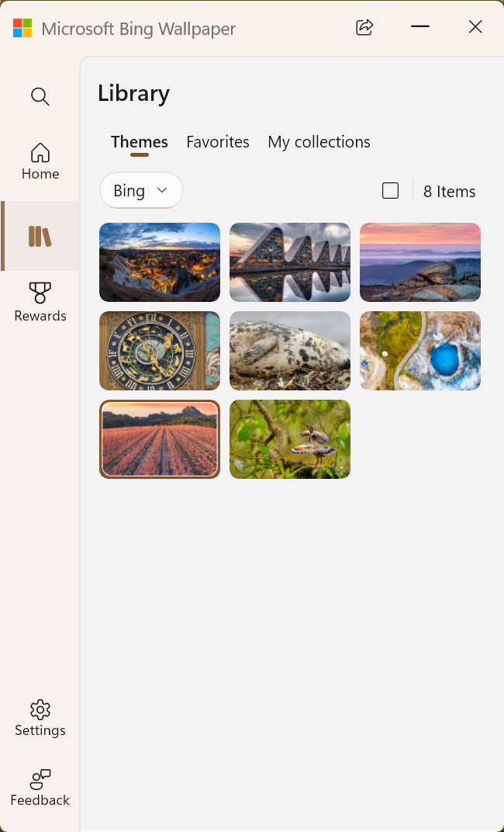504x832 pixels.
Task: Open the search panel
Action: click(x=40, y=96)
